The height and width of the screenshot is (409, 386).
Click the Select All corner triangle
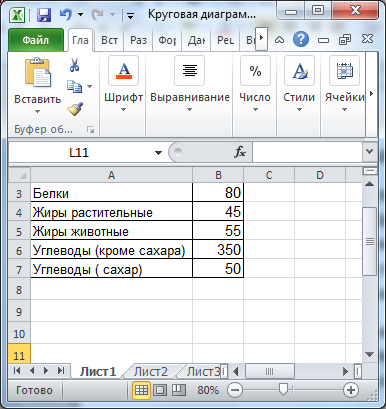click(x=21, y=175)
